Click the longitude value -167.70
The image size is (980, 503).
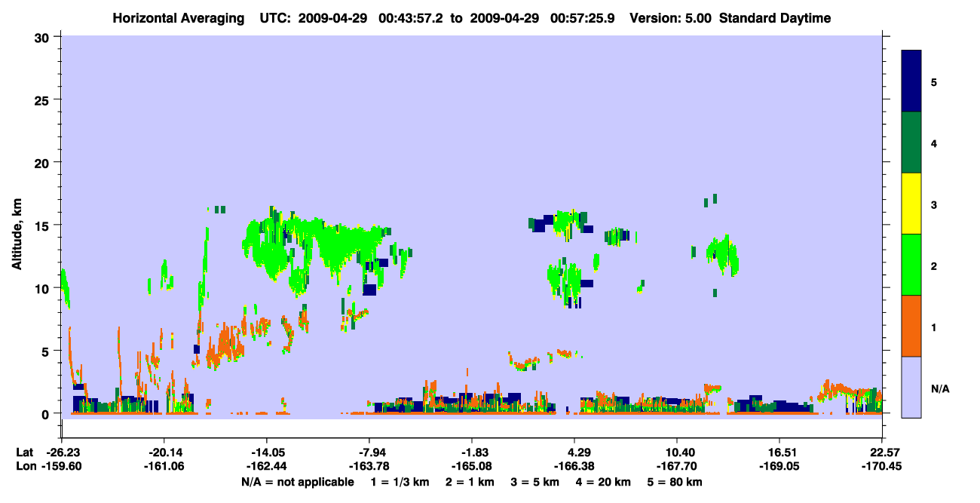pos(677,466)
